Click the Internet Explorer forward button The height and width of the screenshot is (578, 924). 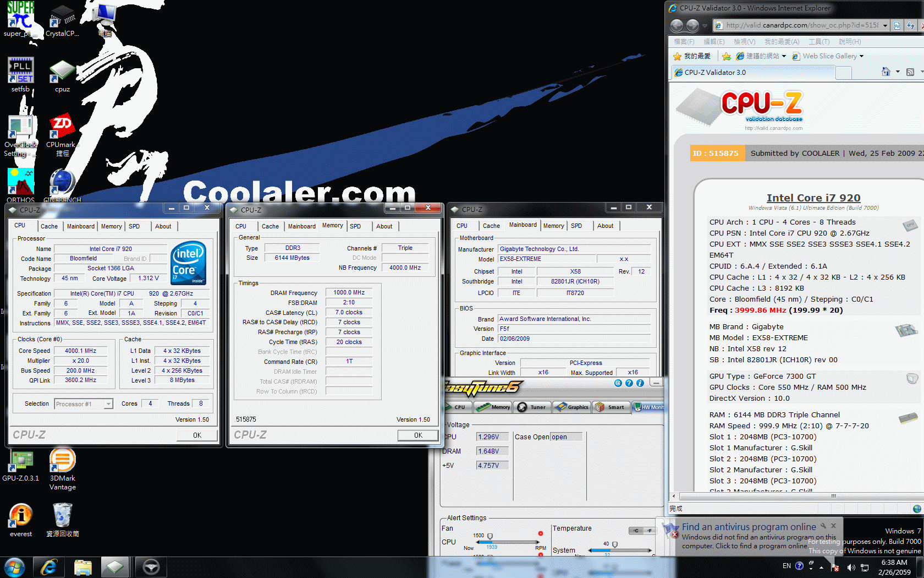[x=692, y=25]
